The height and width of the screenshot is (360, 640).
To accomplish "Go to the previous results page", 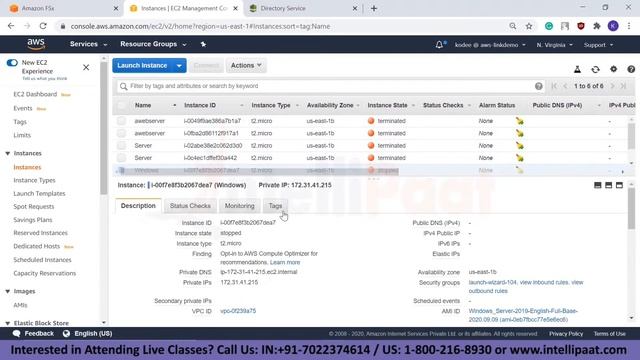I will (x=565, y=86).
